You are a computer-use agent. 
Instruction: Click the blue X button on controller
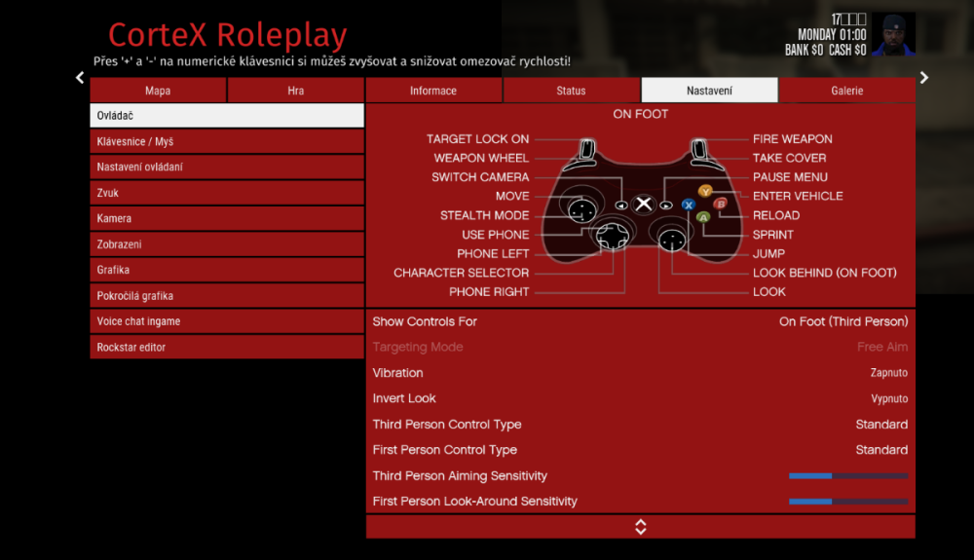tap(689, 205)
